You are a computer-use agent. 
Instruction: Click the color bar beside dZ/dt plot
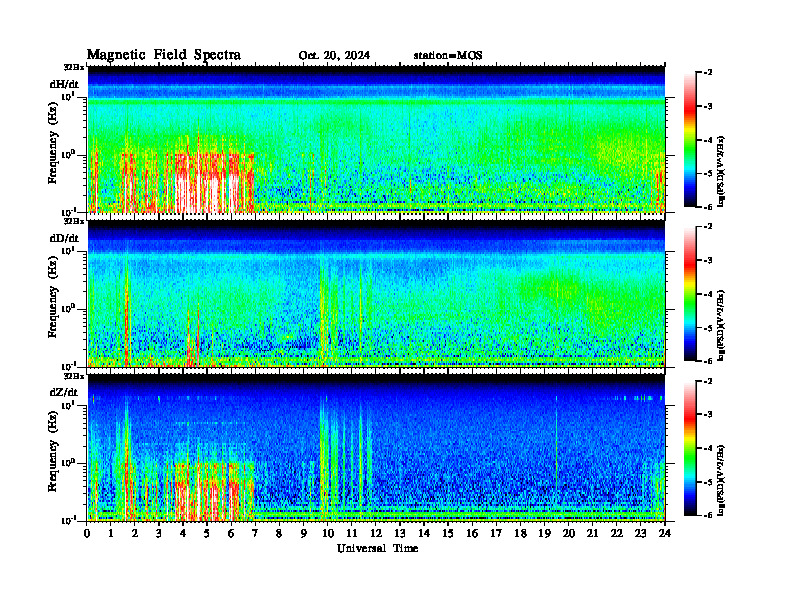[690, 448]
